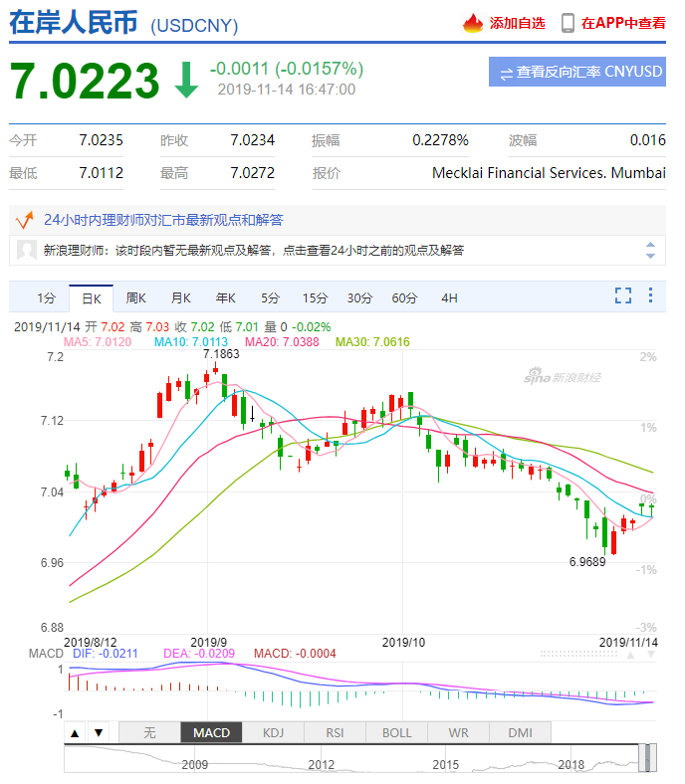Image resolution: width=685 pixels, height=784 pixels.
Task: Switch chart to 周K weekly view
Action: [135, 297]
